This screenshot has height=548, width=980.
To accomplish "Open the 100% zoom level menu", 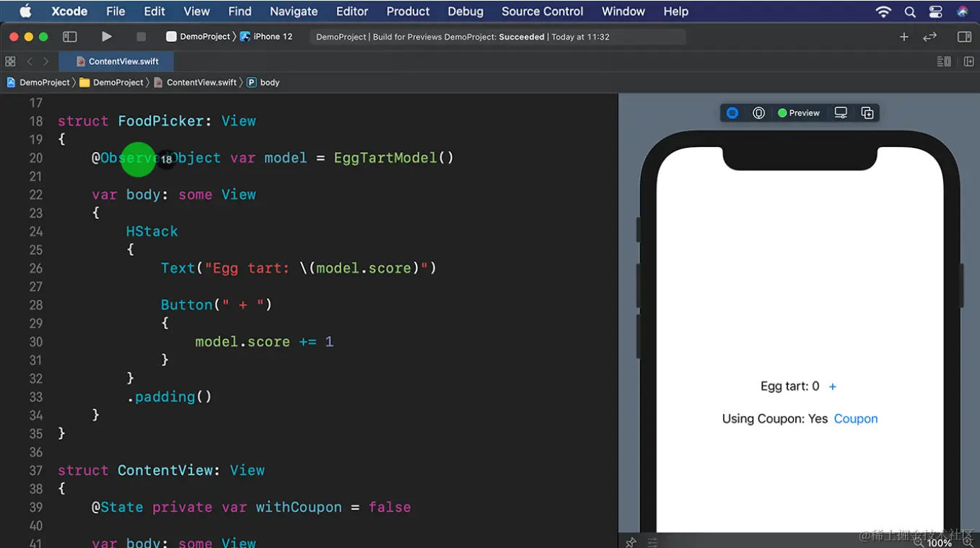I will pos(939,542).
